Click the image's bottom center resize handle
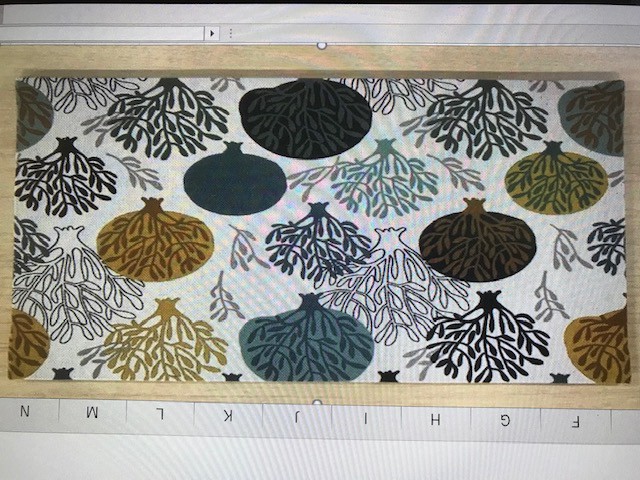Screen dimensions: 640x480 click(317, 403)
